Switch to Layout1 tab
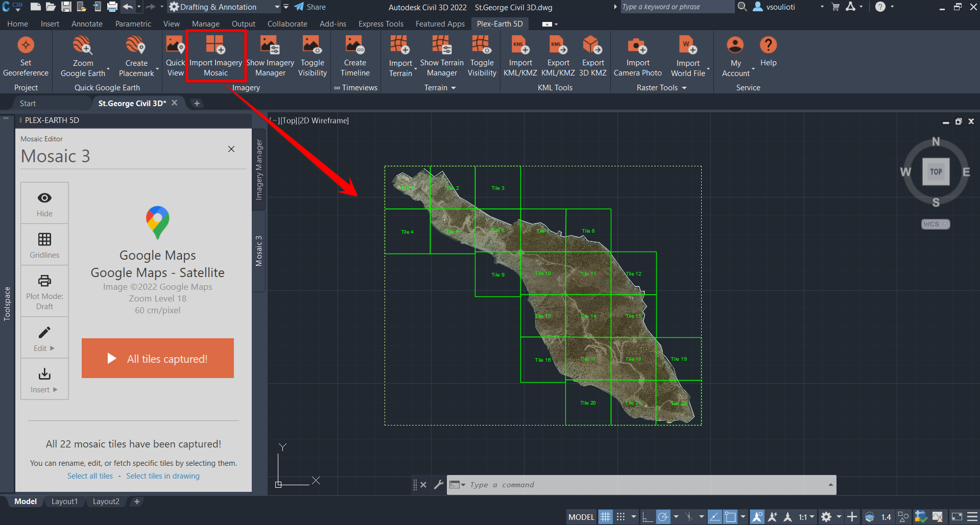Viewport: 980px width, 525px height. pyautogui.click(x=64, y=502)
